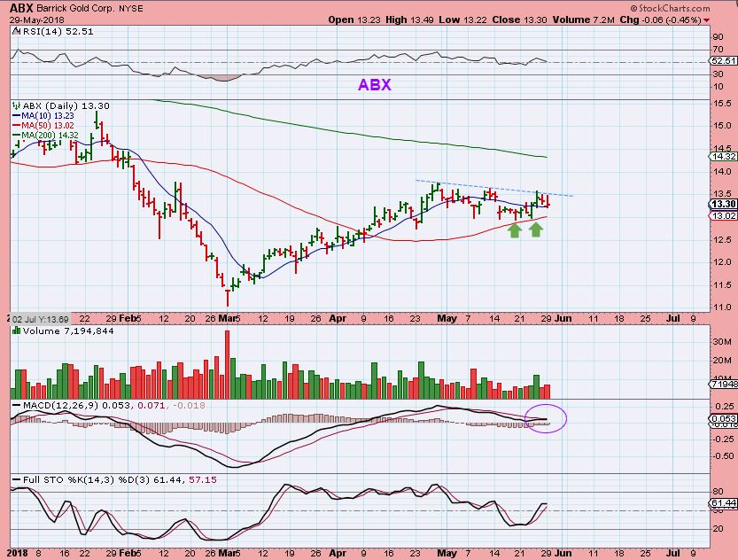Click the red down-arrow beside Chg value
Viewport: 738px width, 560px height.
pyautogui.click(x=706, y=20)
